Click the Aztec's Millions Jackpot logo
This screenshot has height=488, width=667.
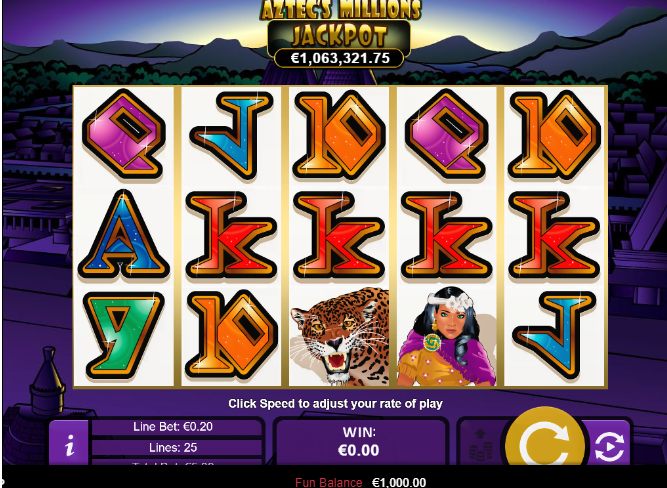pyautogui.click(x=340, y=23)
